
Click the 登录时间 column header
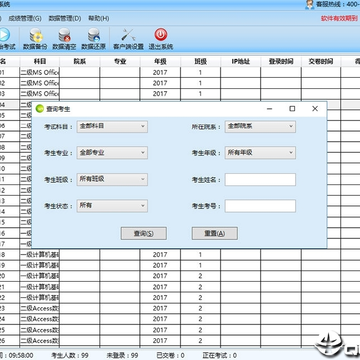[x=281, y=62]
